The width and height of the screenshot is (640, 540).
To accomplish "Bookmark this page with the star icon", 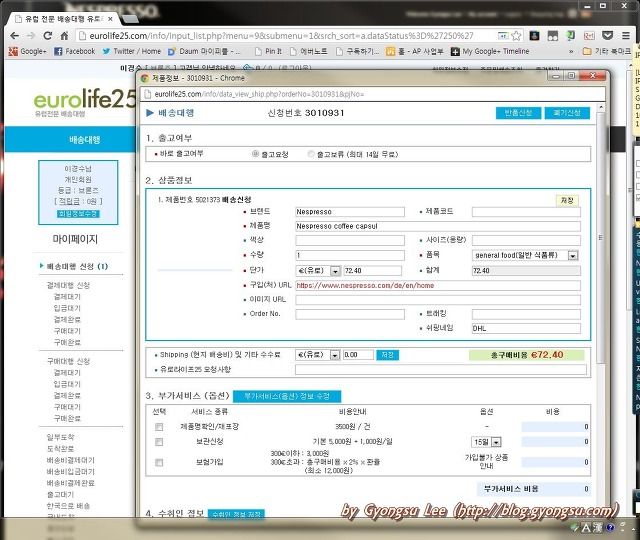I will click(x=516, y=36).
